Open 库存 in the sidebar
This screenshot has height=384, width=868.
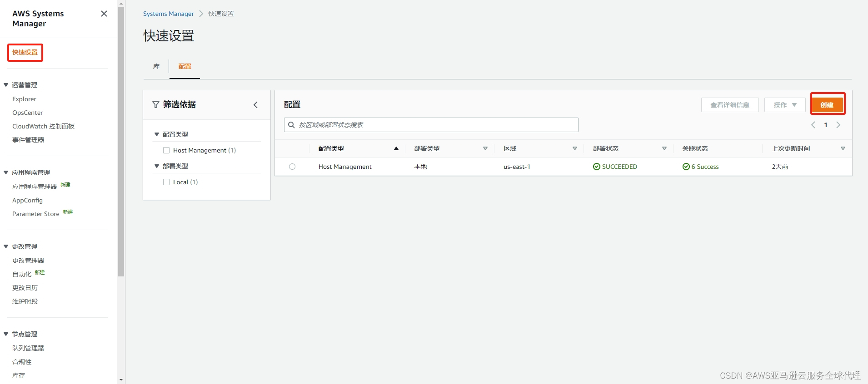tap(19, 375)
